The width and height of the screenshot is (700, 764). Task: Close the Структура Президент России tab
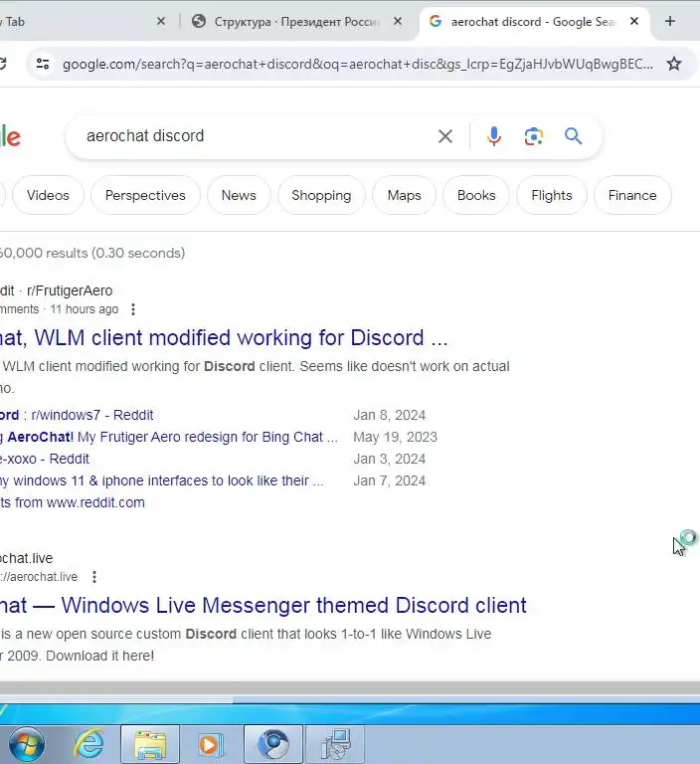click(398, 22)
